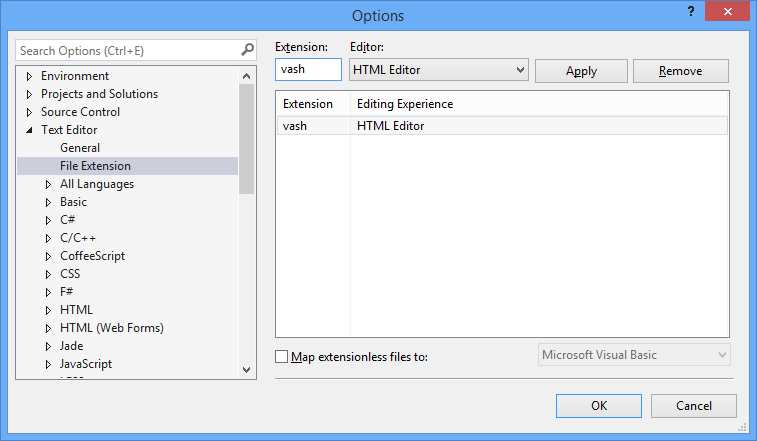The width and height of the screenshot is (757, 441).
Task: Click the Remove button
Action: click(x=681, y=71)
